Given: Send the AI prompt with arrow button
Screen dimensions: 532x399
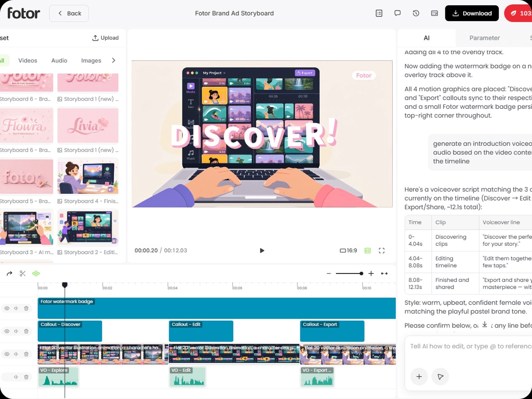Looking at the screenshot, I should point(440,377).
